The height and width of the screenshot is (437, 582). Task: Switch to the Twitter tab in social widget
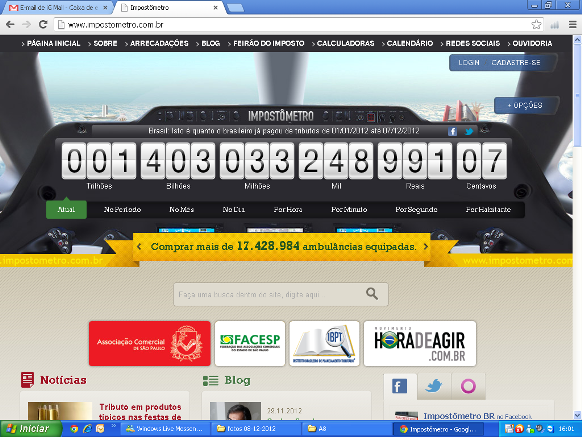pyautogui.click(x=434, y=386)
